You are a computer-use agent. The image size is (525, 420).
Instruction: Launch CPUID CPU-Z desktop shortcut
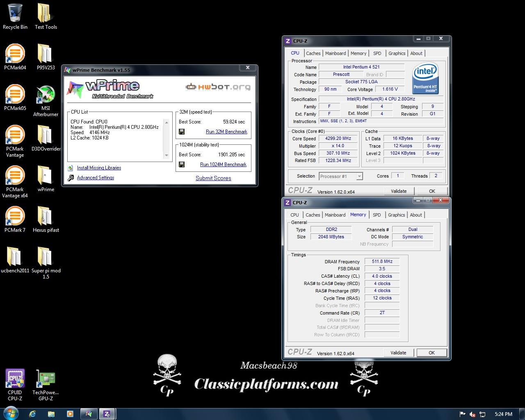[15, 385]
